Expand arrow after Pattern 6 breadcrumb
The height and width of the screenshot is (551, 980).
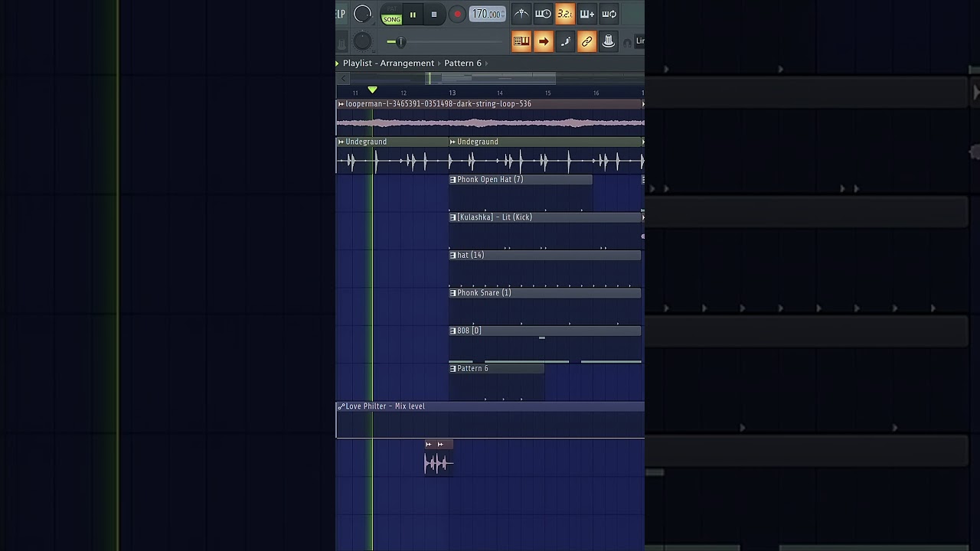(487, 64)
